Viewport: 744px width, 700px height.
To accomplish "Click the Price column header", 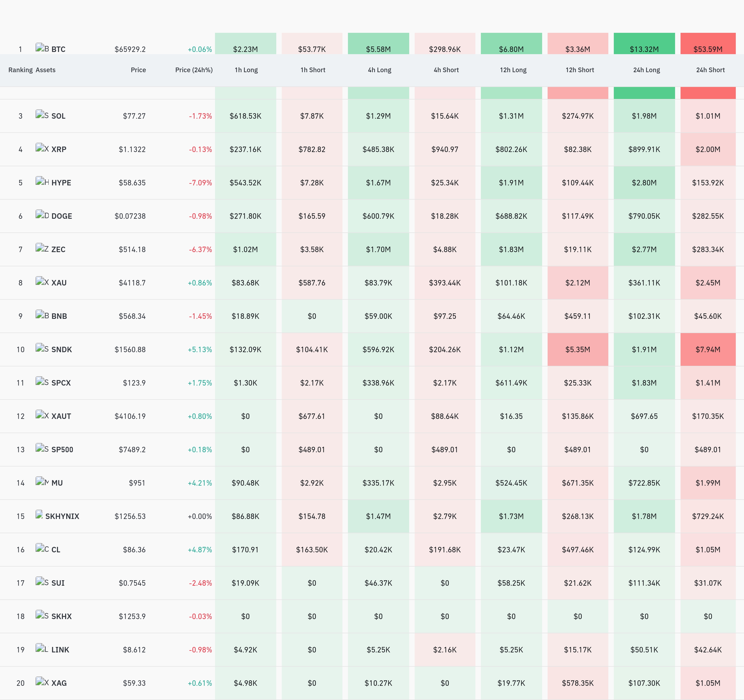I will (x=138, y=70).
